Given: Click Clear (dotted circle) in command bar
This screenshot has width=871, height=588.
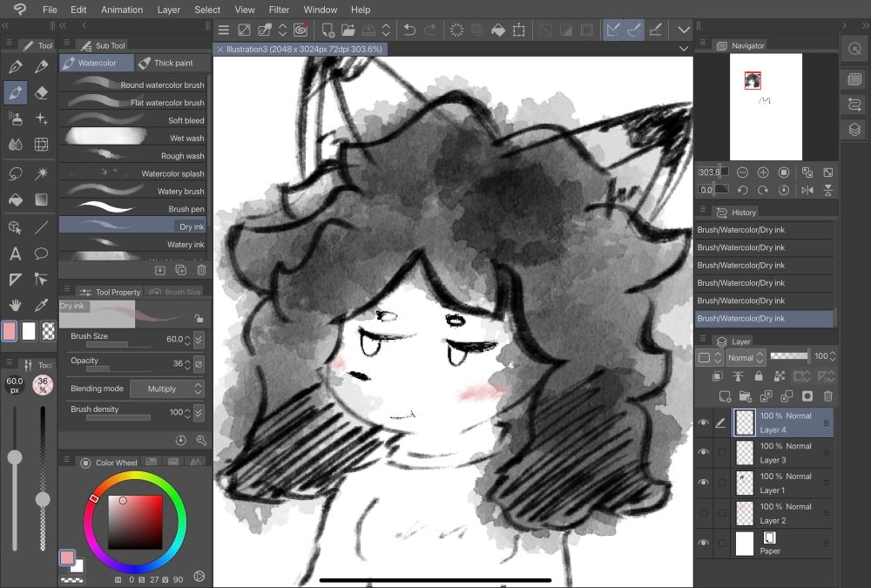Looking at the screenshot, I should point(456,30).
